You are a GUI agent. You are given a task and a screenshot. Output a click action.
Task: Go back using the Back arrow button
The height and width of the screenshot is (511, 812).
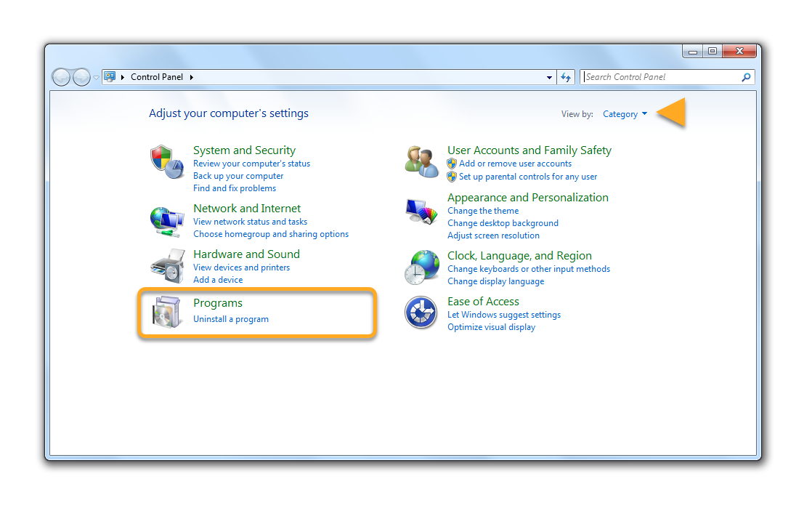pyautogui.click(x=61, y=77)
